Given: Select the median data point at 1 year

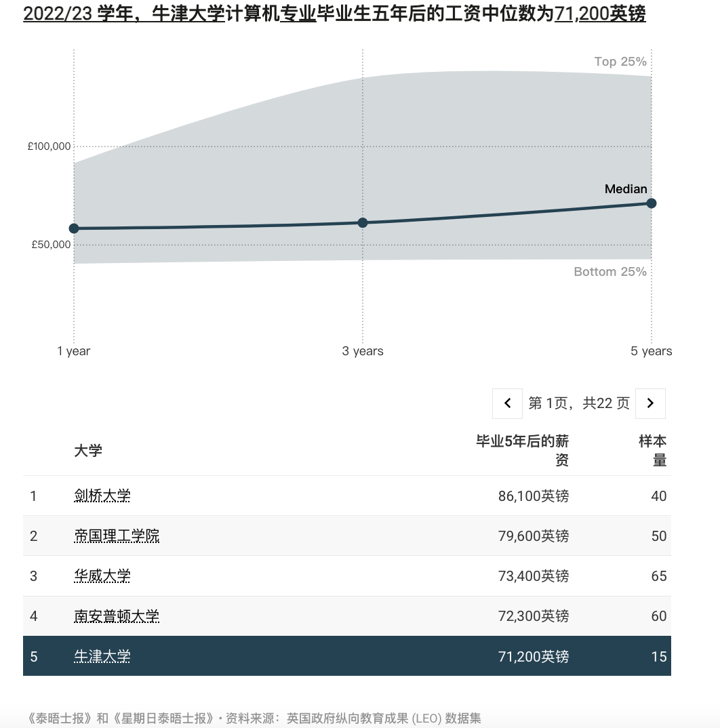Looking at the screenshot, I should pyautogui.click(x=74, y=228).
